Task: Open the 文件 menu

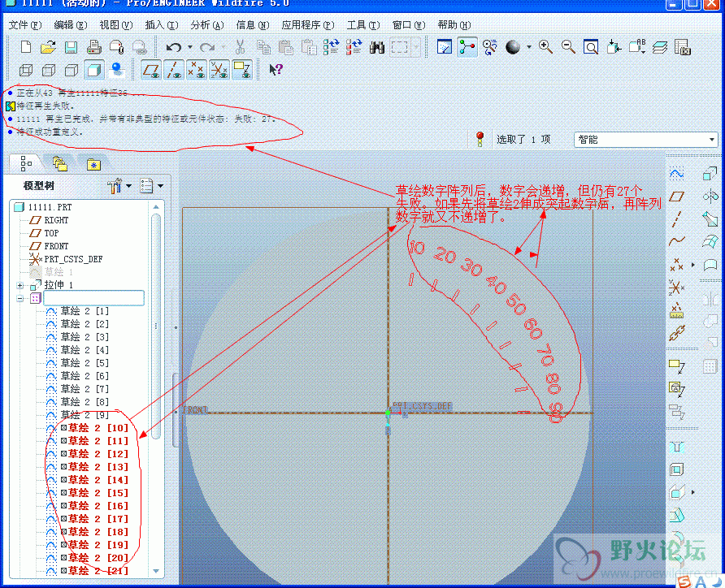Action: click(x=25, y=25)
